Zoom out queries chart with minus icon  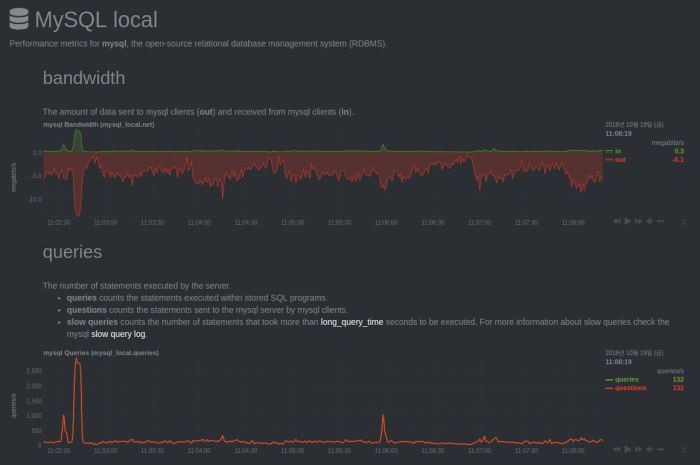[661, 449]
